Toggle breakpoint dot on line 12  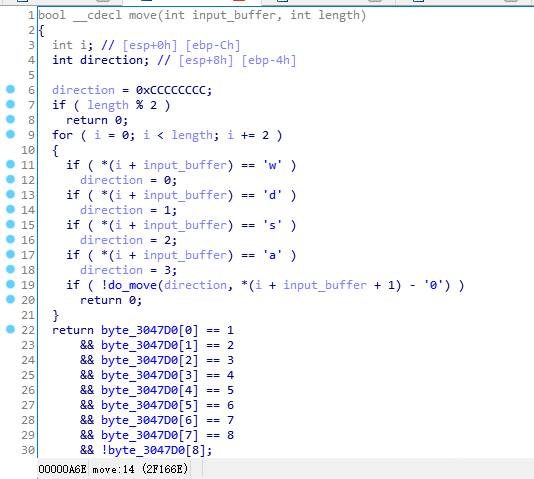(x=11, y=179)
